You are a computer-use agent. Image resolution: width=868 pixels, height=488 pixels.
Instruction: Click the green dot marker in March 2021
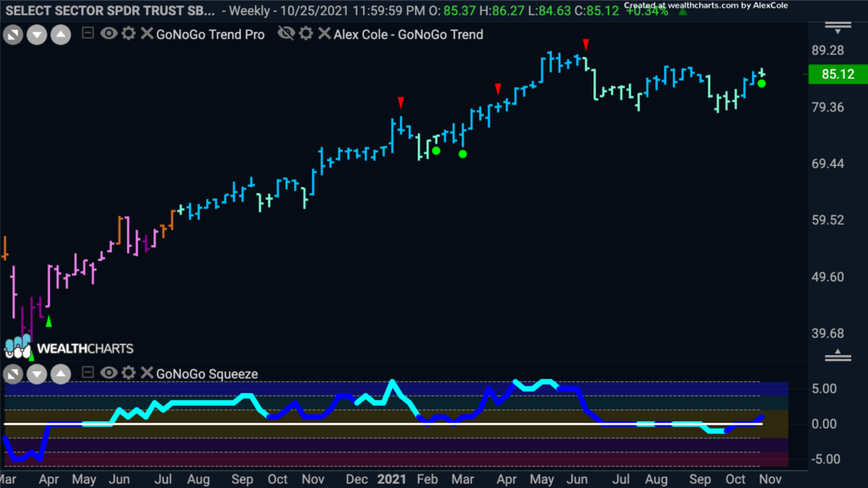(x=463, y=154)
